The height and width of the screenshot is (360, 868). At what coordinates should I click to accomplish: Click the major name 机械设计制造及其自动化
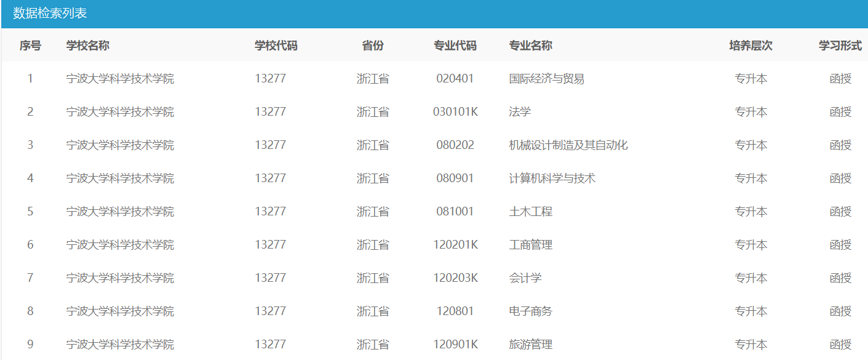568,145
